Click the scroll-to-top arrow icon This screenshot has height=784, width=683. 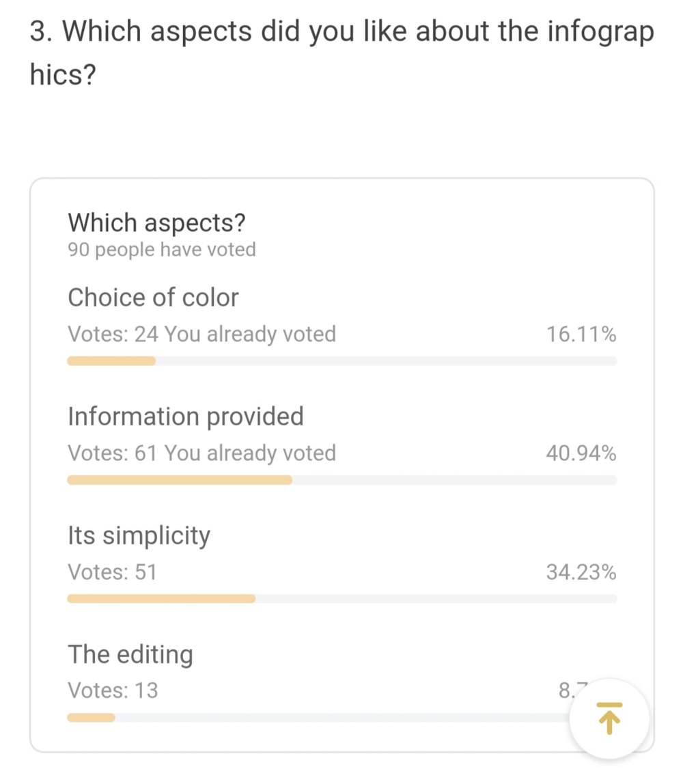(x=609, y=718)
